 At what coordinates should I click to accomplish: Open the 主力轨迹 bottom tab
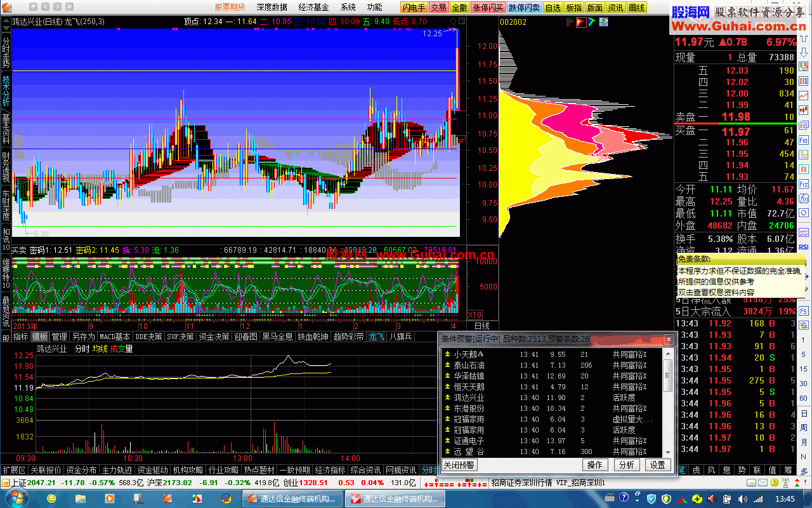(x=117, y=471)
